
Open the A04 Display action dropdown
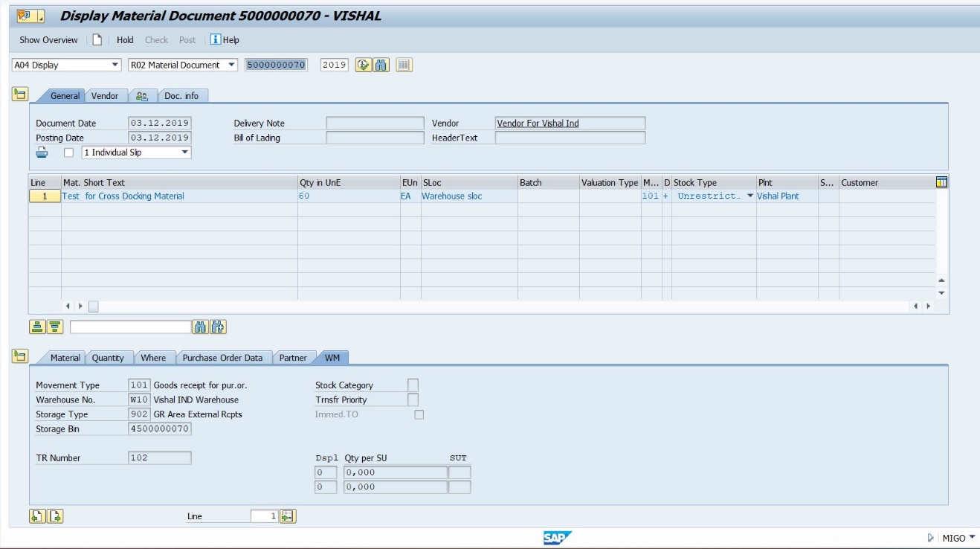coord(115,65)
